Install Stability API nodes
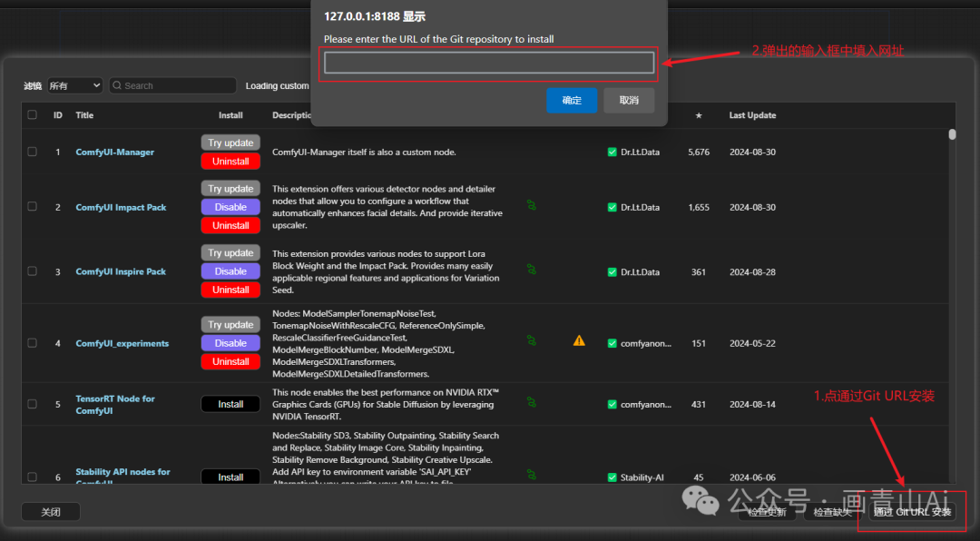980x541 pixels. coord(230,477)
